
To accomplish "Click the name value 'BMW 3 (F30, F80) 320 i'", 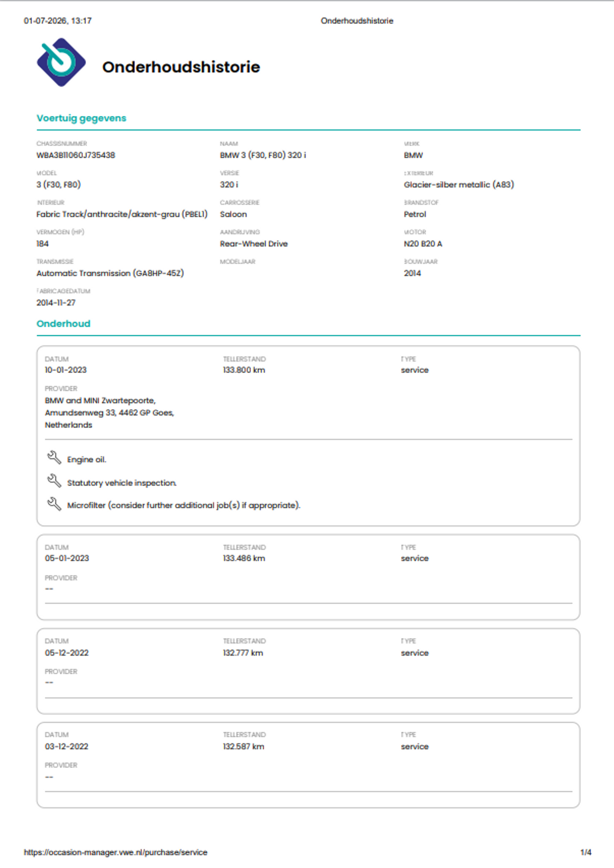I will pyautogui.click(x=263, y=155).
